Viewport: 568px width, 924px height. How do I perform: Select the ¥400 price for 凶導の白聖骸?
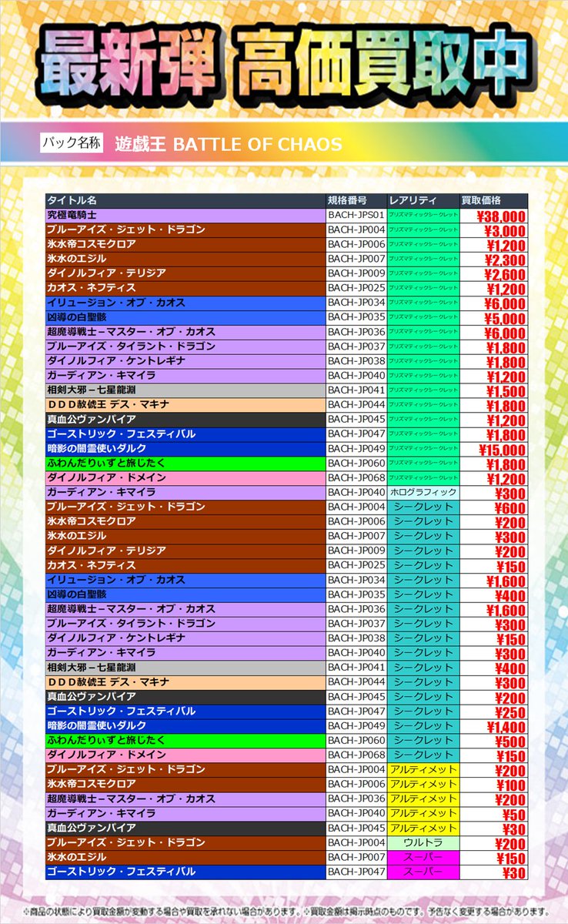(493, 594)
